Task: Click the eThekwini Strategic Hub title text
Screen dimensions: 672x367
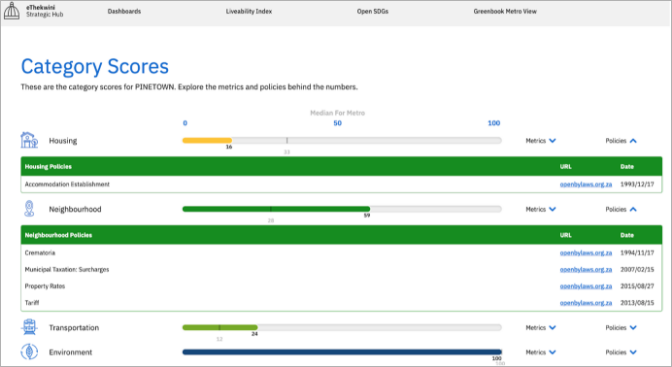Action: [x=45, y=11]
